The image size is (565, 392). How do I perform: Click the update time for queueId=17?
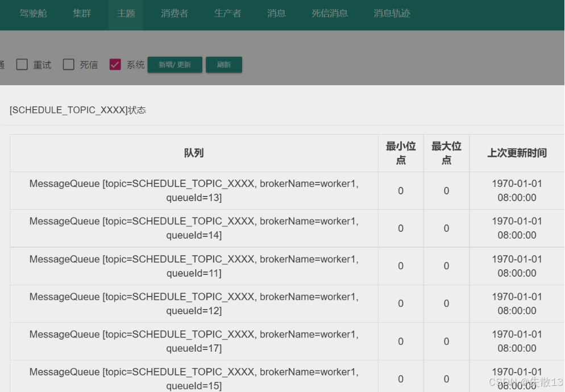[x=517, y=341]
